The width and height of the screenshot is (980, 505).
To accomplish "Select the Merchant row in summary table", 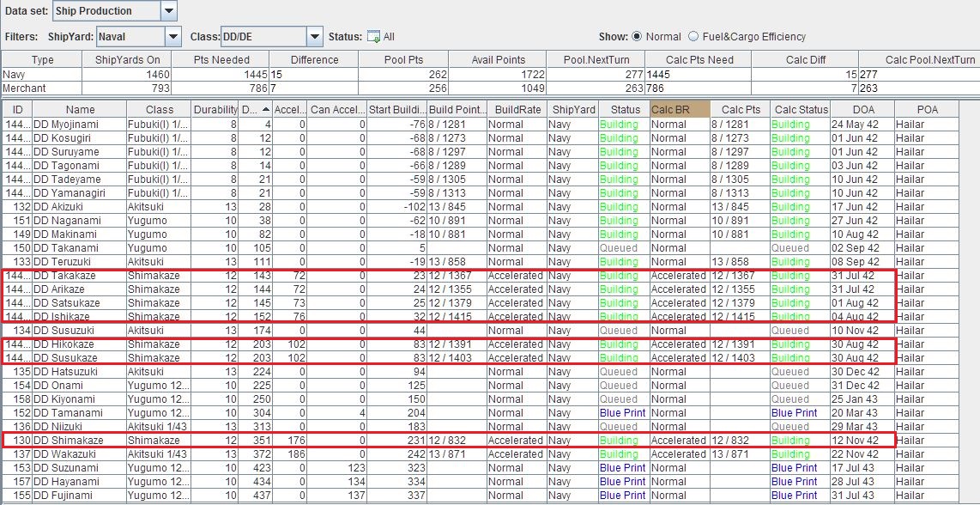I will [x=490, y=88].
